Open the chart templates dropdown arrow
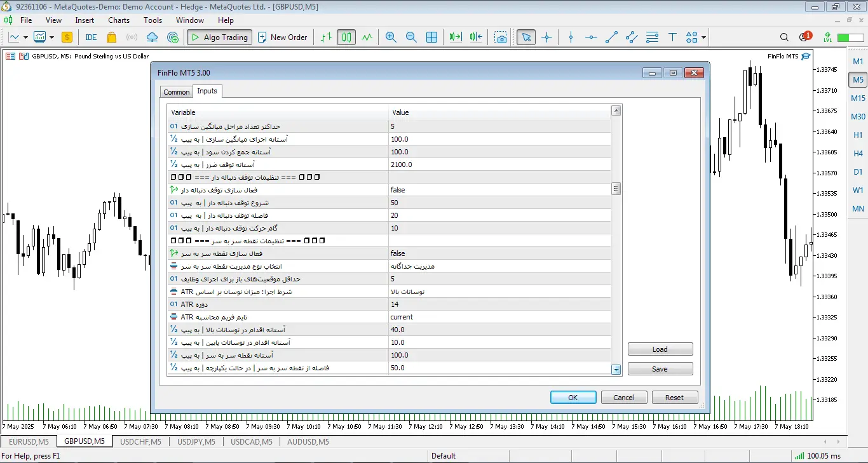Screen dimensions: 868x463 53,37
